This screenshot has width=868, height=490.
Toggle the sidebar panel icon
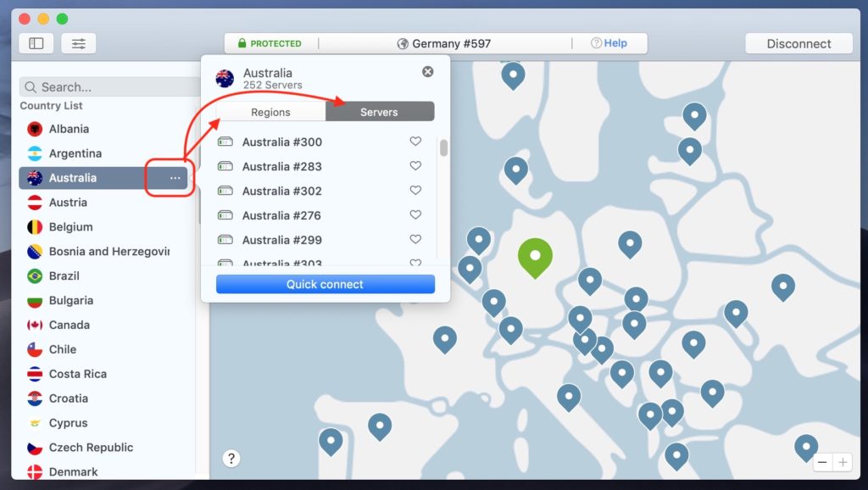(x=36, y=43)
